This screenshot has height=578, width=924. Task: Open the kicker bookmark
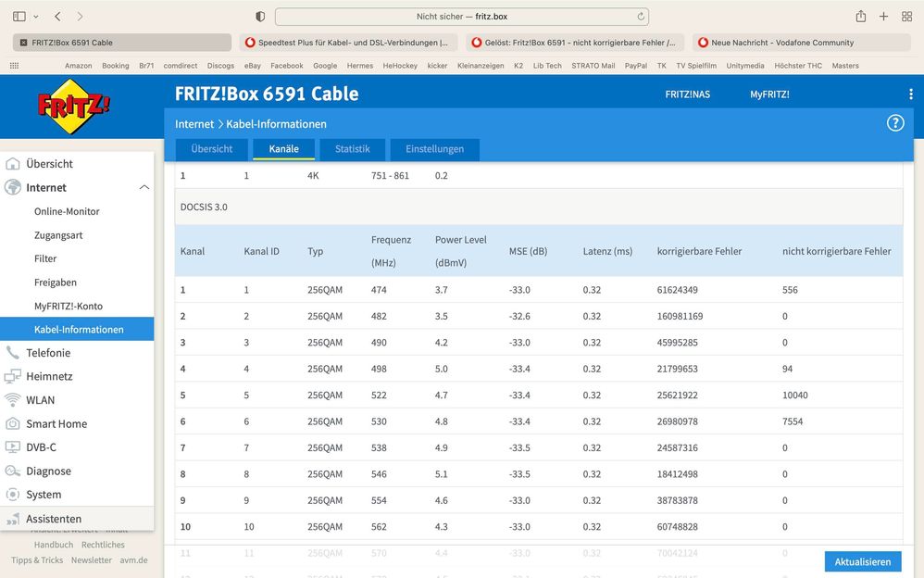pyautogui.click(x=437, y=66)
